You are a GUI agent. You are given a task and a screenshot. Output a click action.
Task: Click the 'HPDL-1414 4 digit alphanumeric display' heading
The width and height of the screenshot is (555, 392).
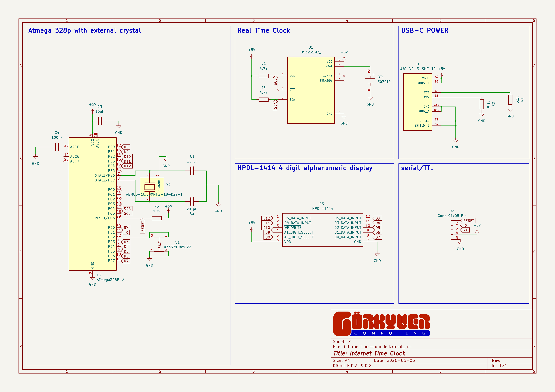click(305, 168)
